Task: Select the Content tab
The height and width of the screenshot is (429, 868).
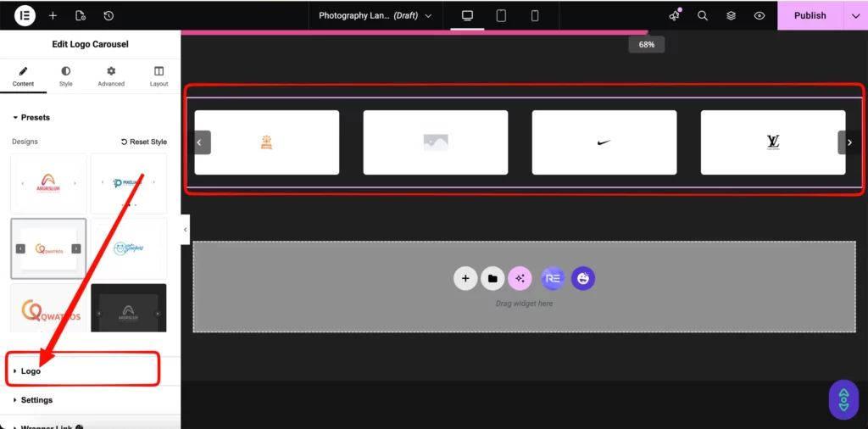Action: [x=23, y=77]
